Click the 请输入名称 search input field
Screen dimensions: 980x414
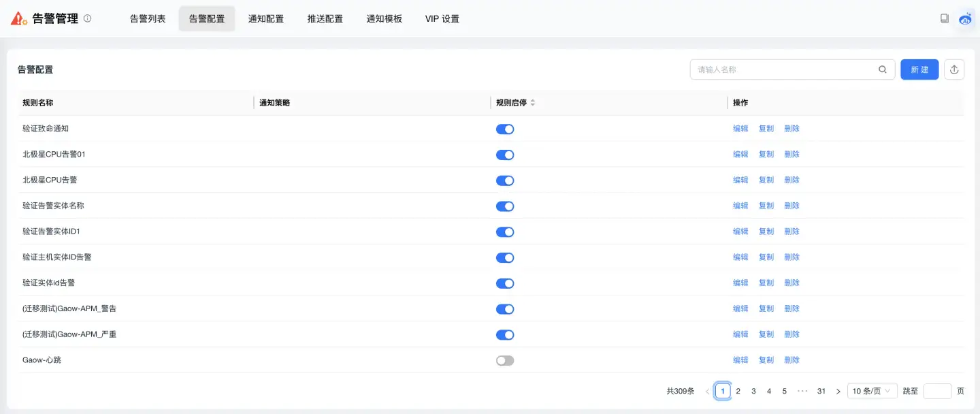(x=783, y=69)
